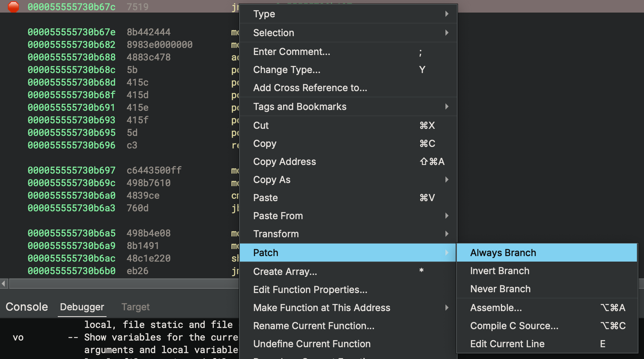Viewport: 644px width, 359px height.
Task: Expand Make Function at This Address
Action: click(x=348, y=308)
